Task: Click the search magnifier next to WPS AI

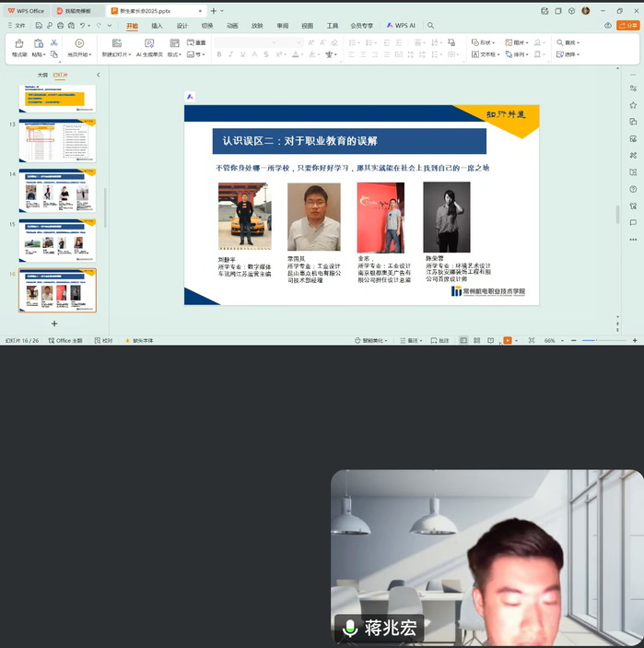Action: click(431, 26)
